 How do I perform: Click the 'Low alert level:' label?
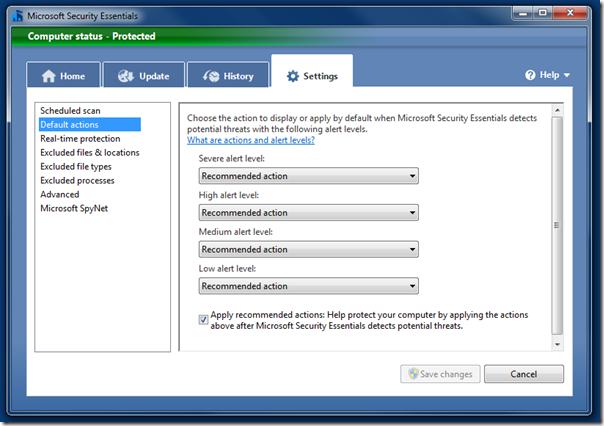point(227,268)
